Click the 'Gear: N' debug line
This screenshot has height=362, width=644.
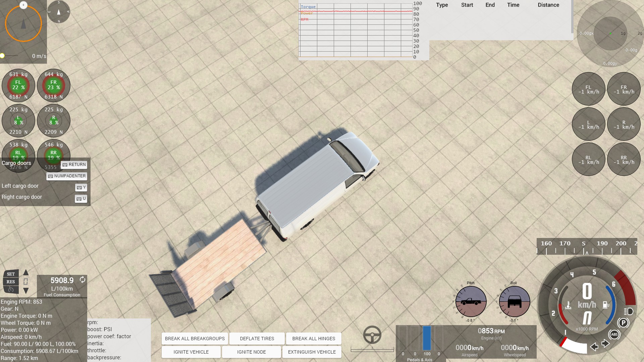point(9,309)
